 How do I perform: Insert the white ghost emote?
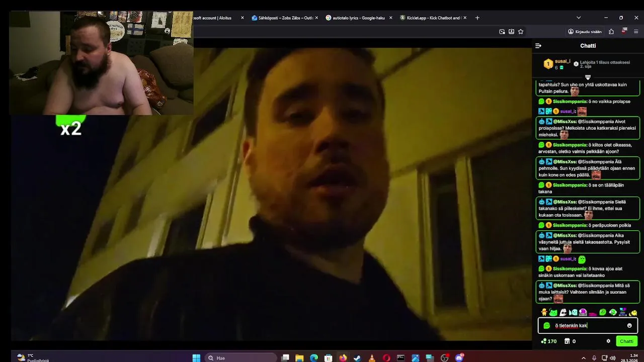point(563,313)
